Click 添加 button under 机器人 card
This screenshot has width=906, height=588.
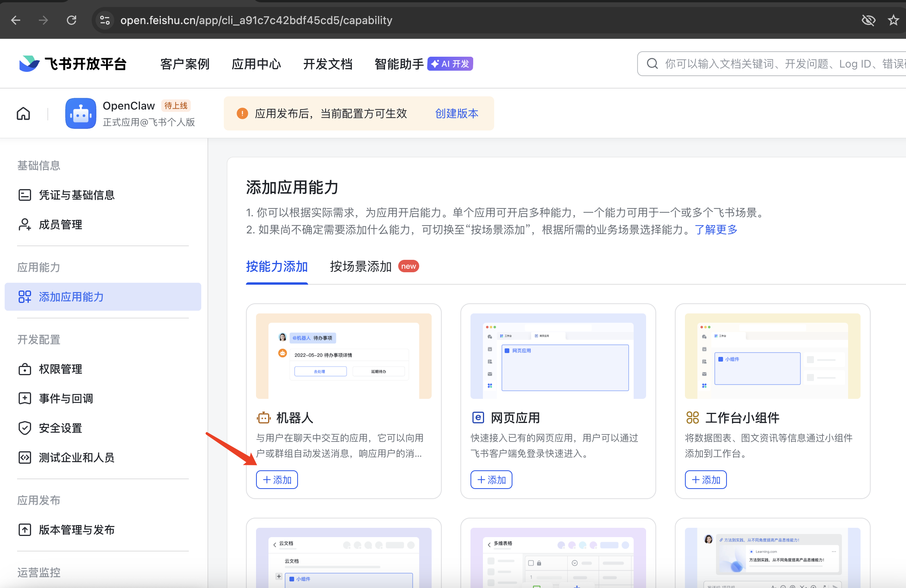pos(277,480)
